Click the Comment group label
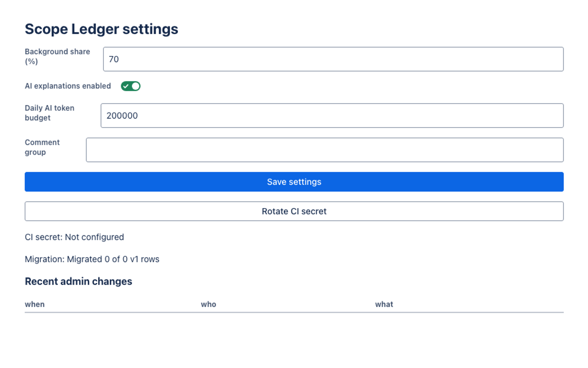The width and height of the screenshot is (588, 368). [x=42, y=147]
